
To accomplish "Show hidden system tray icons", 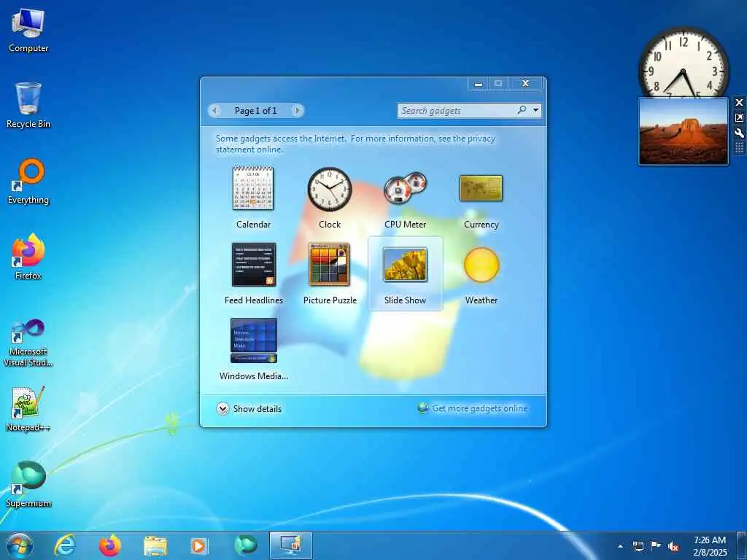I will 620,546.
